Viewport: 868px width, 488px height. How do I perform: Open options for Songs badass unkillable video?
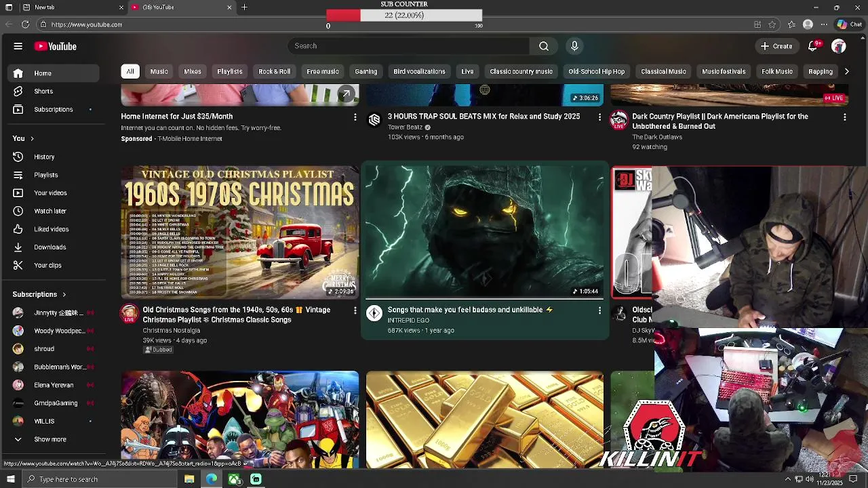(x=599, y=310)
